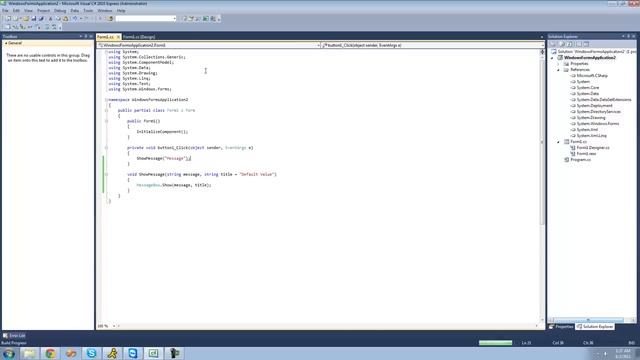Click the Copy toolbar icon
This screenshot has width=640, height=360.
click(x=58, y=18)
